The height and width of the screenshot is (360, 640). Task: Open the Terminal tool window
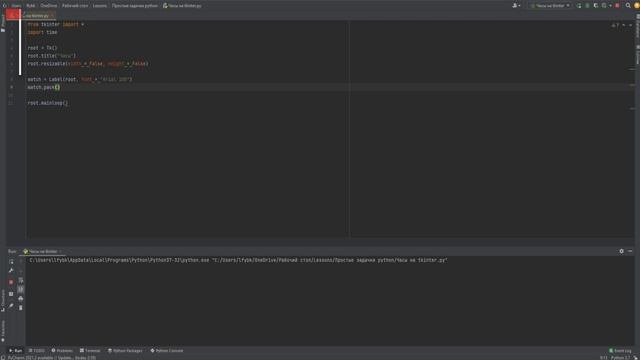tap(90, 351)
